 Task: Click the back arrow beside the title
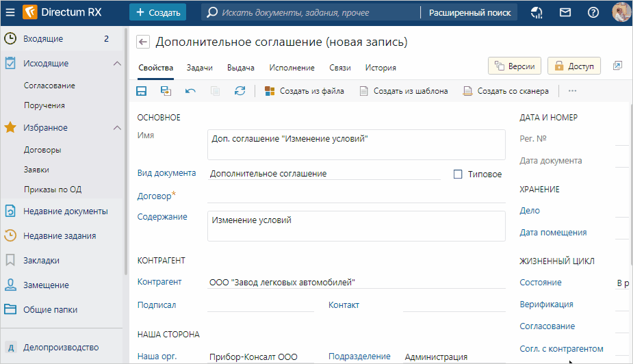pos(143,42)
